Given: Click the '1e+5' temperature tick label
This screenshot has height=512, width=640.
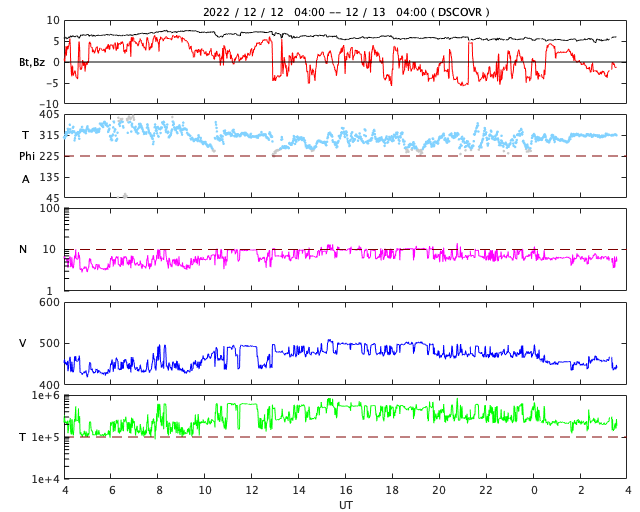Looking at the screenshot, I should 46,437.
